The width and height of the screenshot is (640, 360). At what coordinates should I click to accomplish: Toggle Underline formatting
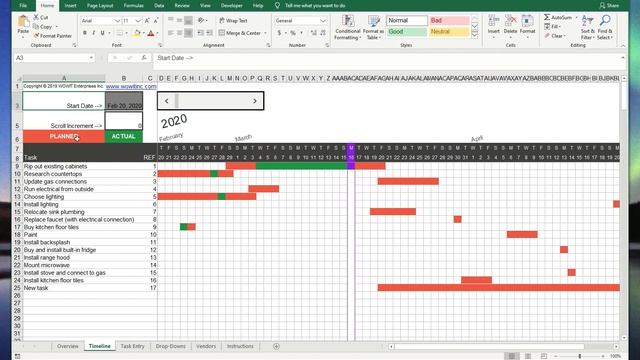point(102,33)
